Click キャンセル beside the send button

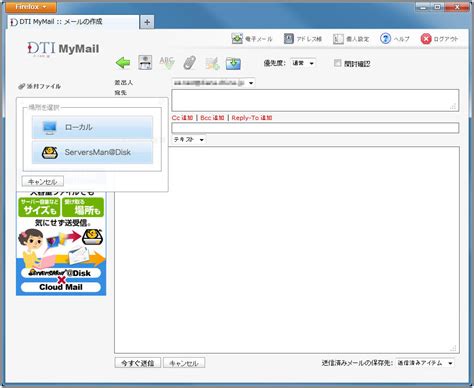pos(184,363)
